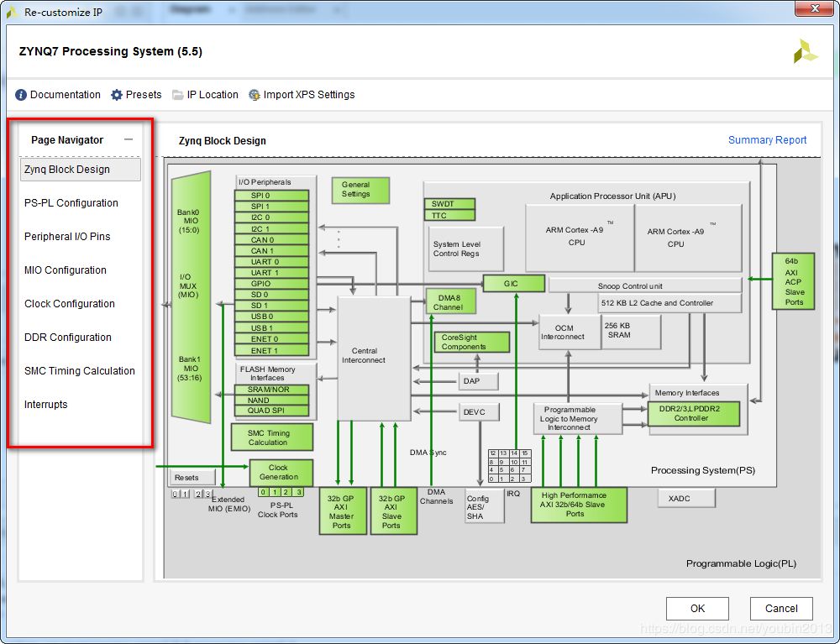
Task: Click the 64b AXI ACP Slave Ports block
Action: pos(793,281)
